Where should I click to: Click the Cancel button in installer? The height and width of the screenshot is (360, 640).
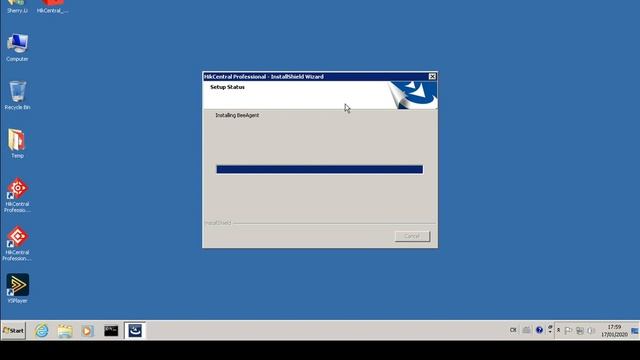[x=412, y=236]
